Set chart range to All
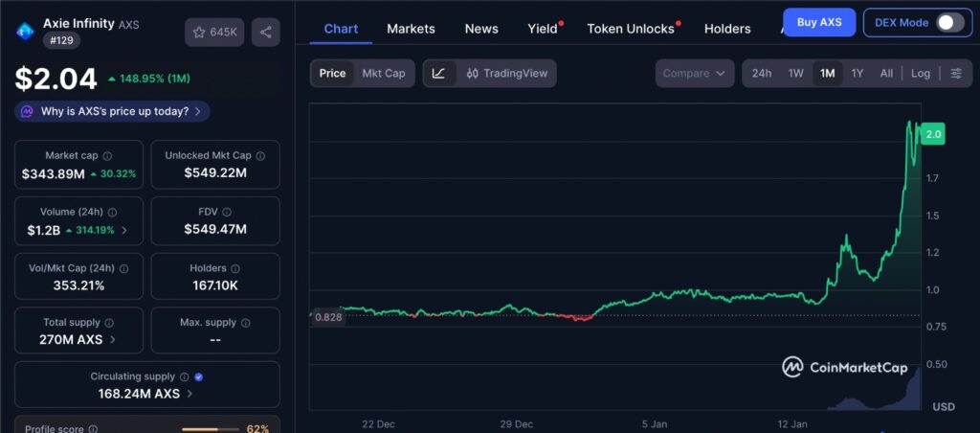This screenshot has width=980, height=433. [886, 73]
